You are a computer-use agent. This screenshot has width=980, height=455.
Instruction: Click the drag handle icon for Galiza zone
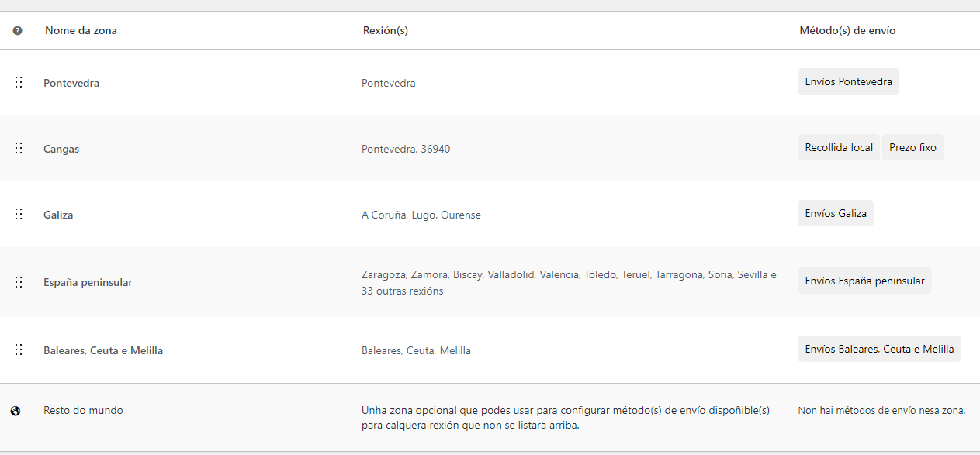point(19,214)
